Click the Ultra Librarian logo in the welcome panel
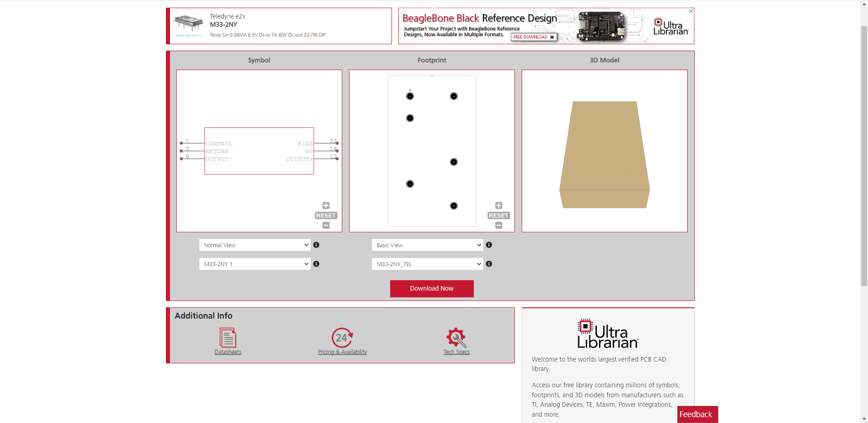This screenshot has width=868, height=423. (x=608, y=334)
